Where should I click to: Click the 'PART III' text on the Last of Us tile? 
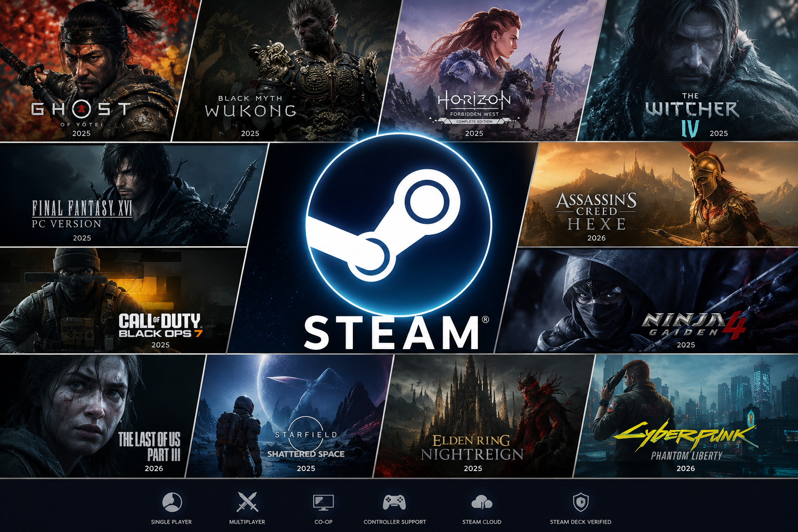pos(164,455)
